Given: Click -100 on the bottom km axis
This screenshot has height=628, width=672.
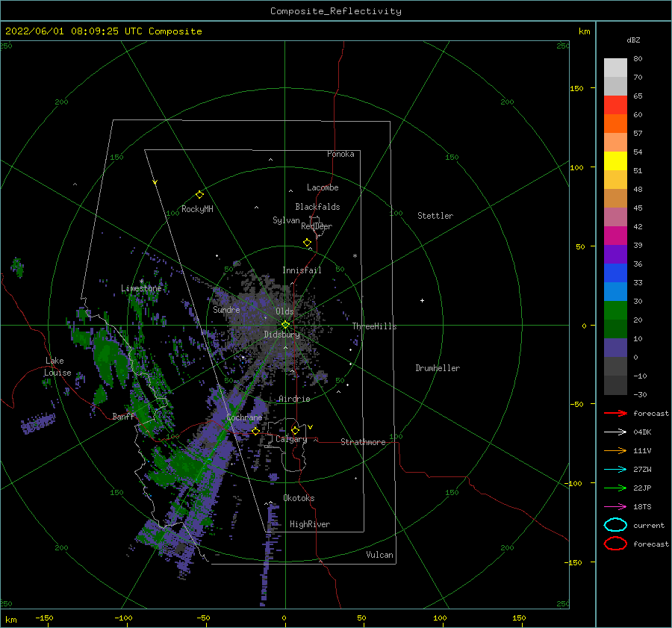Looking at the screenshot, I should click(x=123, y=618).
